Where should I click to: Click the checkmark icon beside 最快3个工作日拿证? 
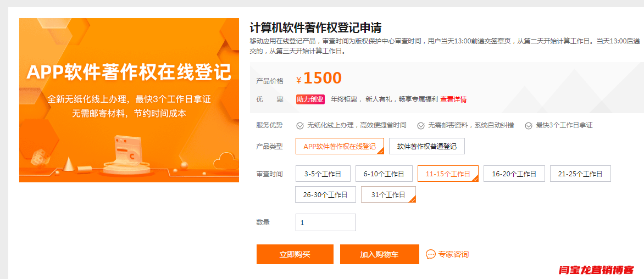(529, 125)
